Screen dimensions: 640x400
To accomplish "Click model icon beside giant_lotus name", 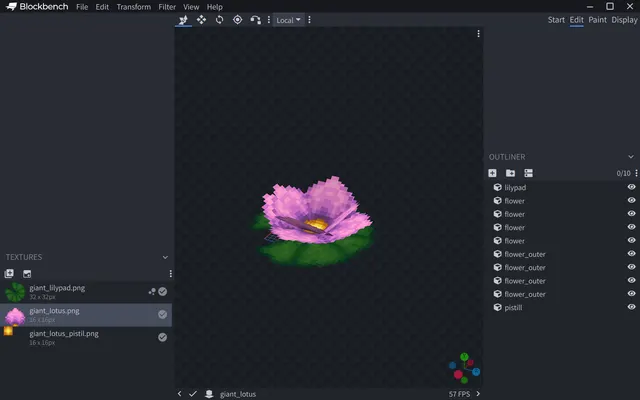I will click(x=209, y=394).
